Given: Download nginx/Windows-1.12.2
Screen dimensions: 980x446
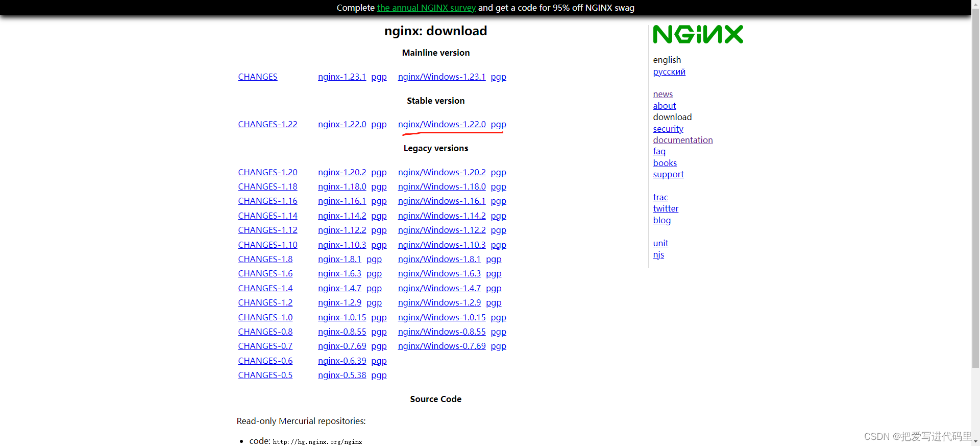Looking at the screenshot, I should click(x=442, y=230).
